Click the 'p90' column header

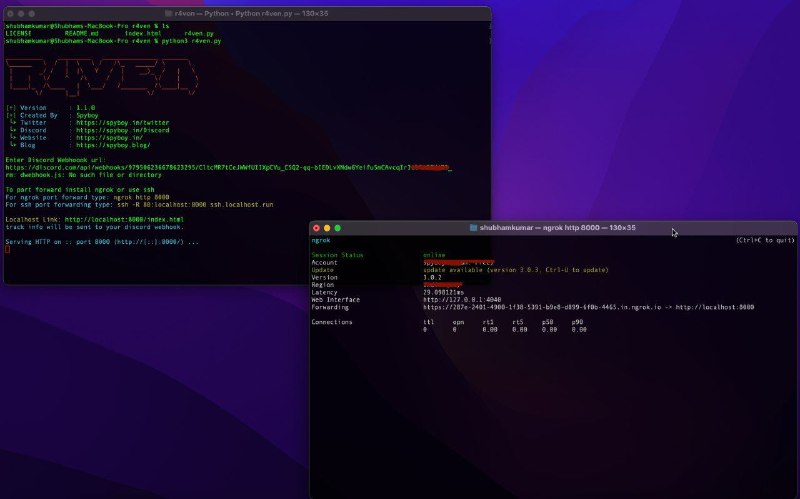click(x=577, y=322)
